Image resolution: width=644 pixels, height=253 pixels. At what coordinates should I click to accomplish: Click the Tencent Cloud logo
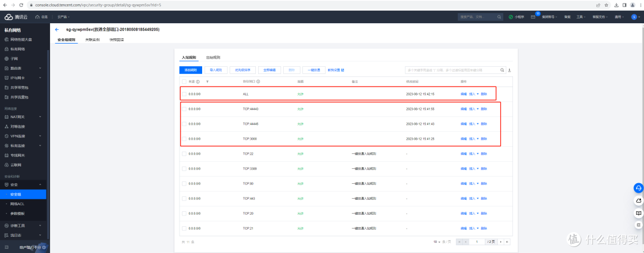(x=15, y=17)
